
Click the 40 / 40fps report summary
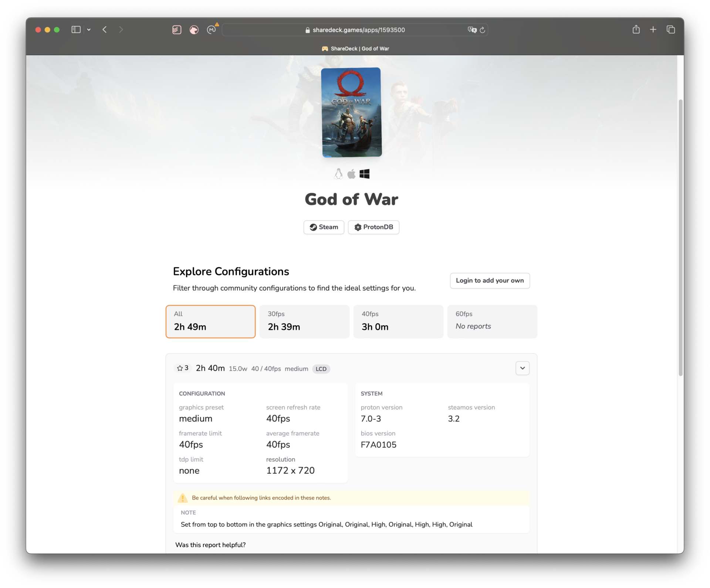(266, 369)
